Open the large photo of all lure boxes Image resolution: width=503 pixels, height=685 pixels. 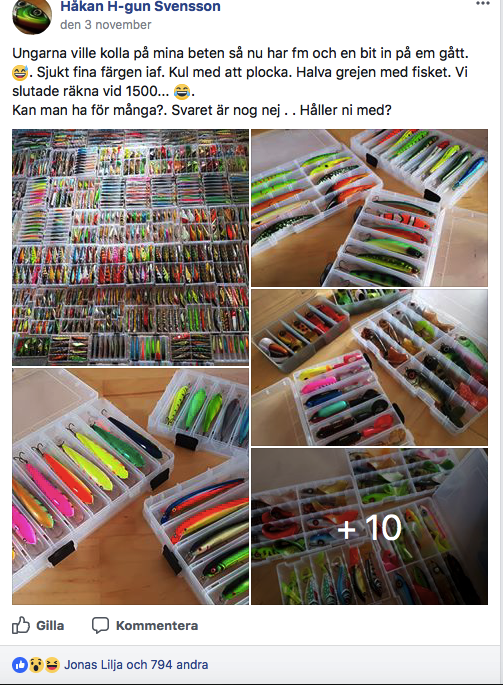coord(130,247)
